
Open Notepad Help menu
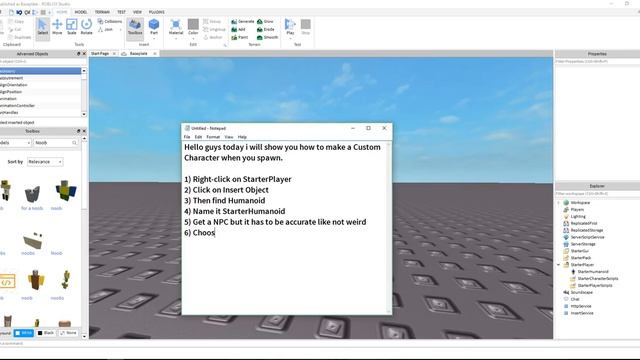coord(242,137)
